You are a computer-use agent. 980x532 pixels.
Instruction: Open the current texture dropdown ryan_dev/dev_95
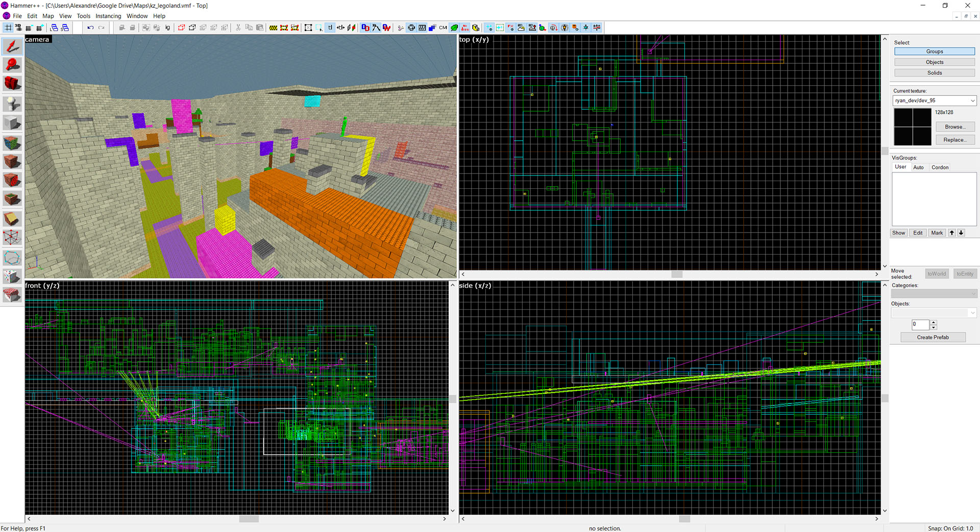[972, 100]
